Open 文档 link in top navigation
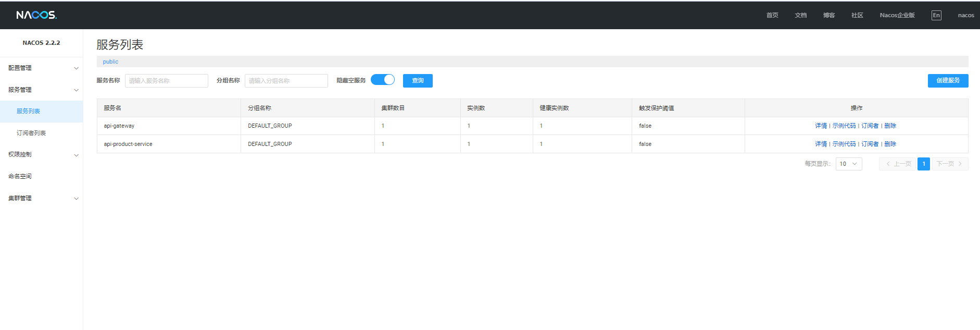980x330 pixels. pos(800,15)
